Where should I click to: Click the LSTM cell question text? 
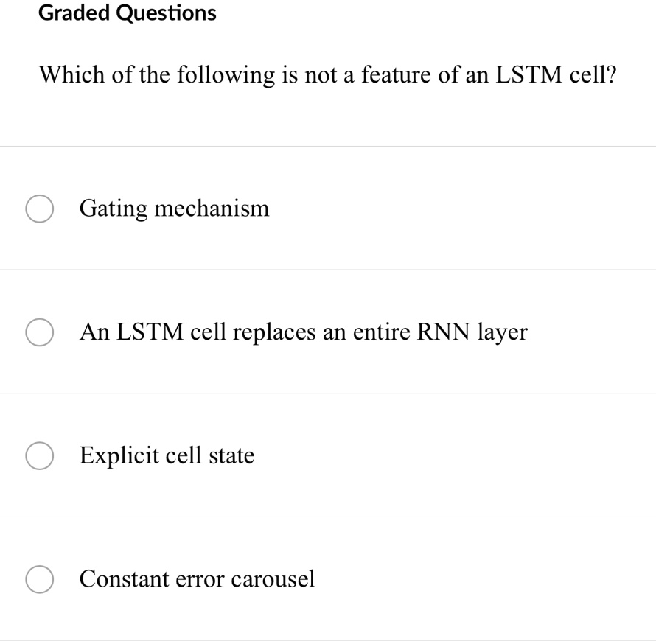click(x=327, y=74)
